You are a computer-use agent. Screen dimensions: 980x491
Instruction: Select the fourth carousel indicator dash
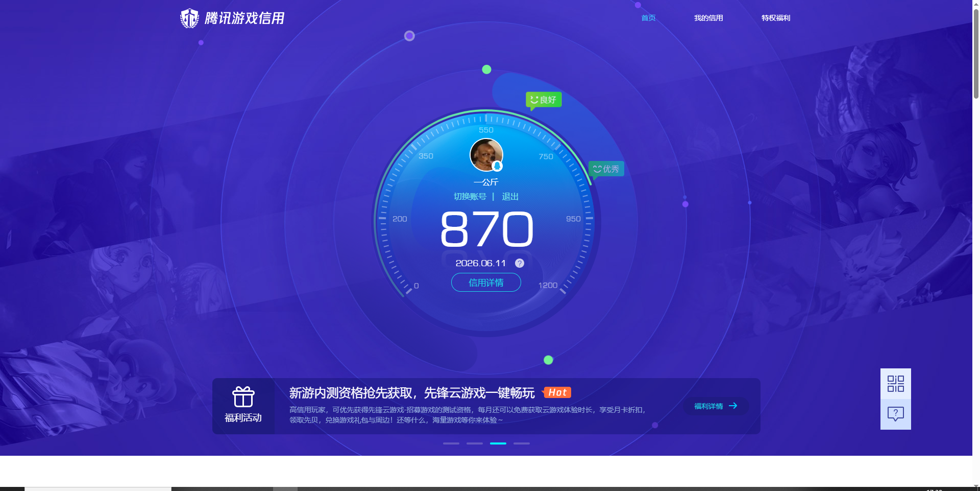coord(522,443)
